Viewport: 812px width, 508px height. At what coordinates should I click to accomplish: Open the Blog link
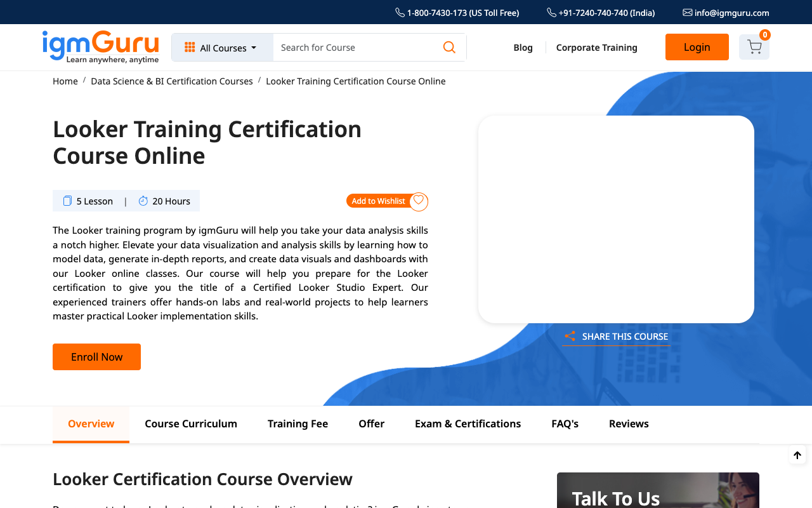523,48
